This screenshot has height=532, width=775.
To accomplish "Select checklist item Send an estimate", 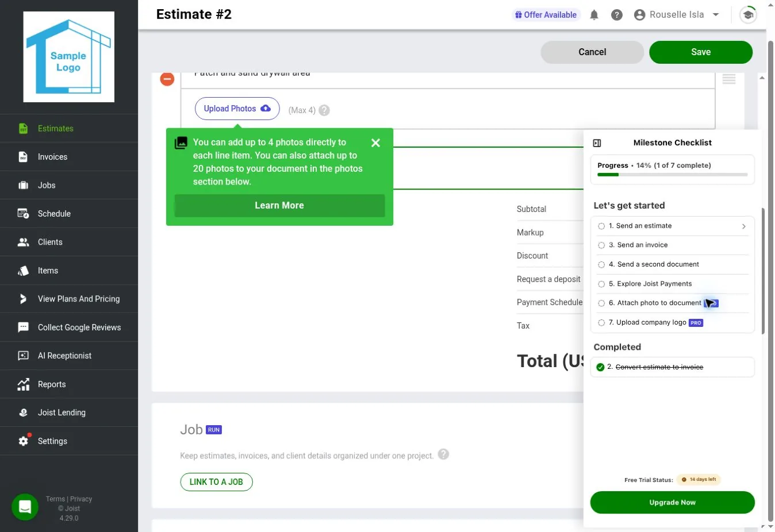I will pos(672,226).
